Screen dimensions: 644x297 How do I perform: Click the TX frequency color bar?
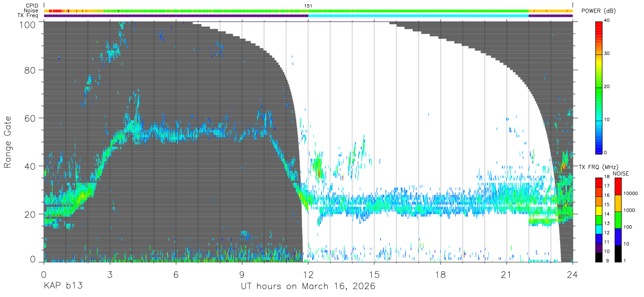[598, 219]
